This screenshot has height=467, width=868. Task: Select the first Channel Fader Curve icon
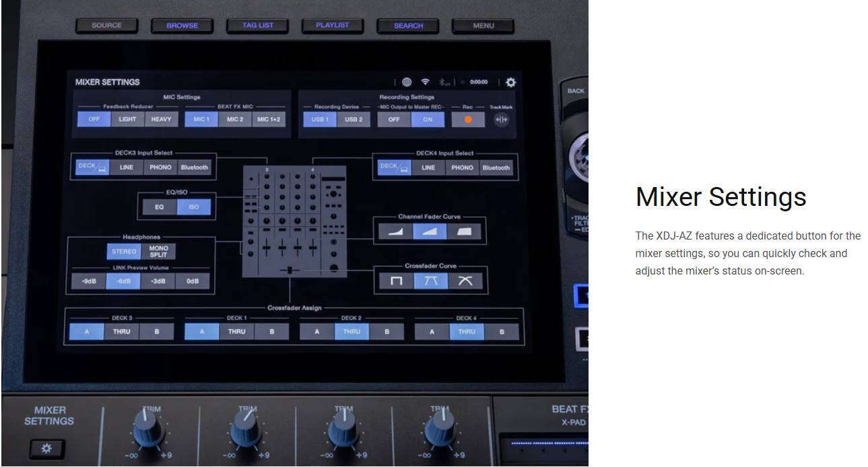395,232
